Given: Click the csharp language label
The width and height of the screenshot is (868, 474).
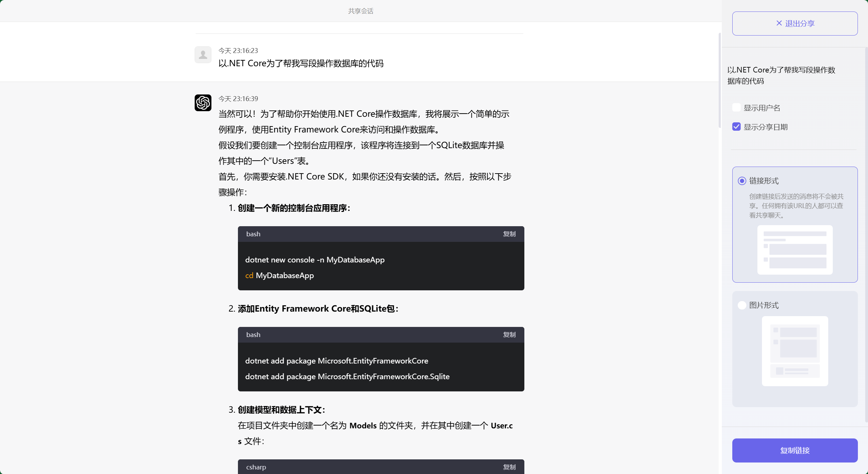Looking at the screenshot, I should click(256, 467).
